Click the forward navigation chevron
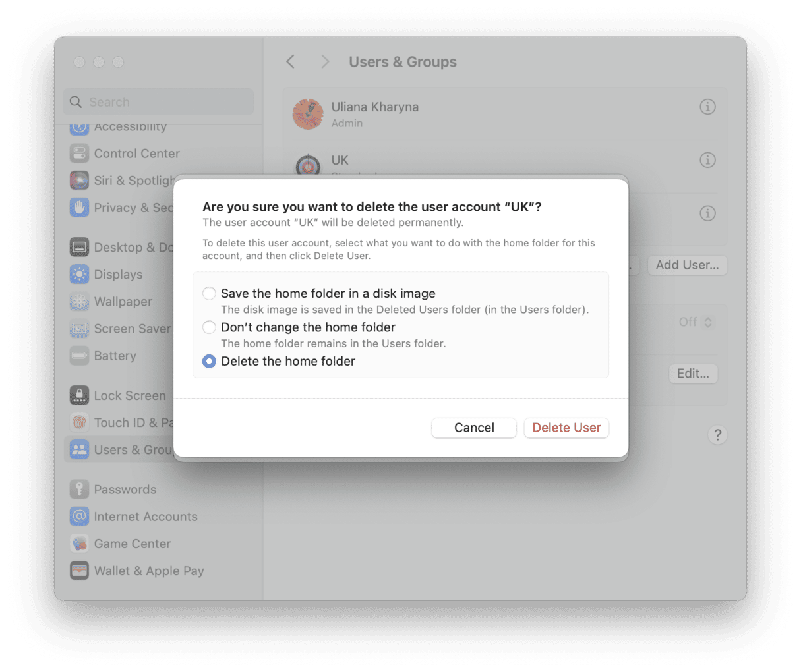The width and height of the screenshot is (801, 672). [x=324, y=61]
